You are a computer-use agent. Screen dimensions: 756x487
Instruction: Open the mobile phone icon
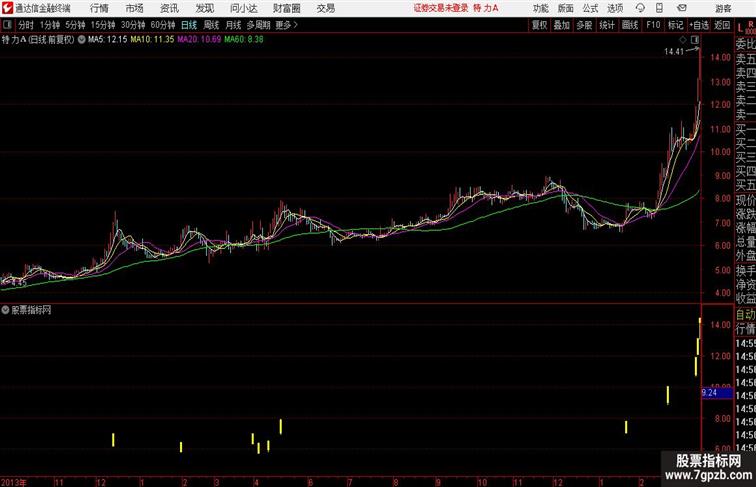659,8
